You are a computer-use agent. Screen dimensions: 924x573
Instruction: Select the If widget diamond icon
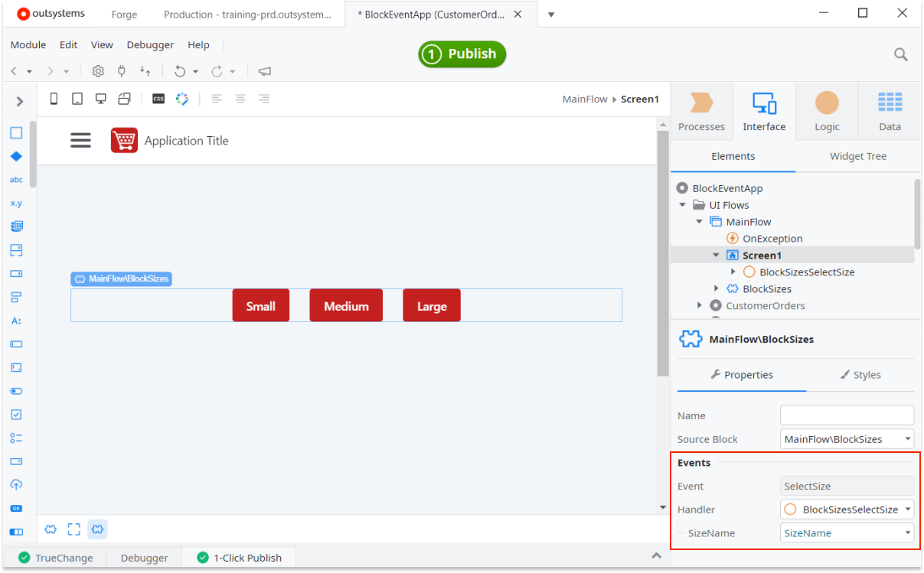click(16, 156)
